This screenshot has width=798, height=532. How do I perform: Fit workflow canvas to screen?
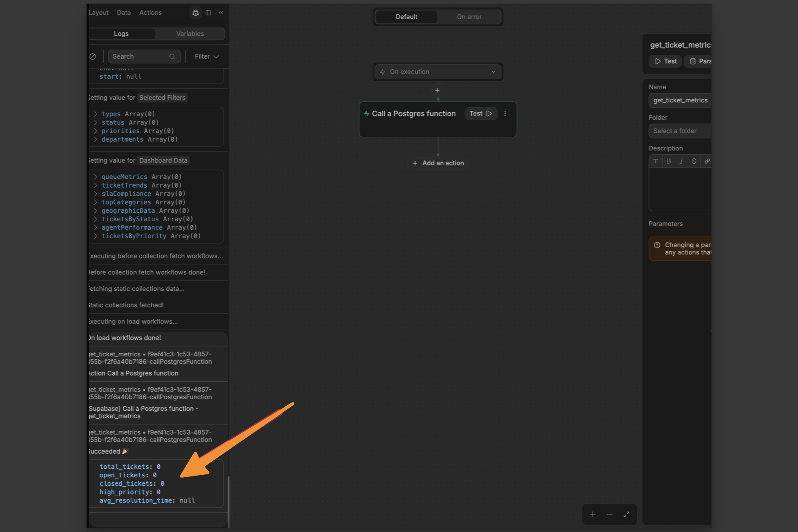pyautogui.click(x=626, y=514)
